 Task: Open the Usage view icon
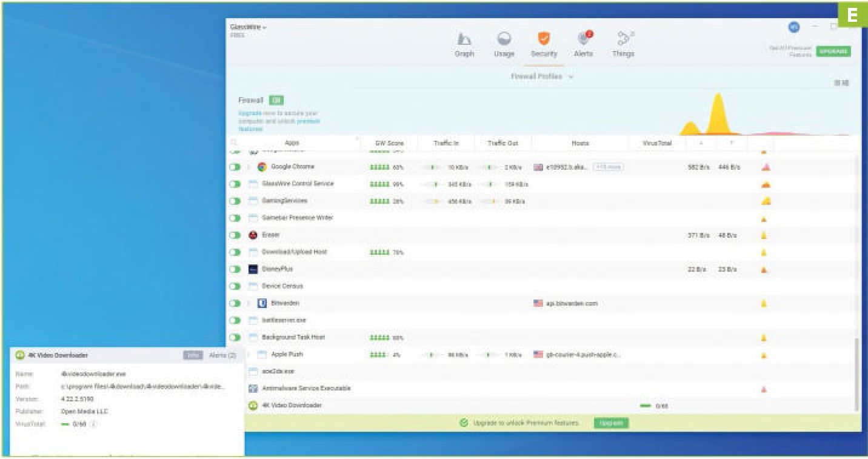point(504,39)
